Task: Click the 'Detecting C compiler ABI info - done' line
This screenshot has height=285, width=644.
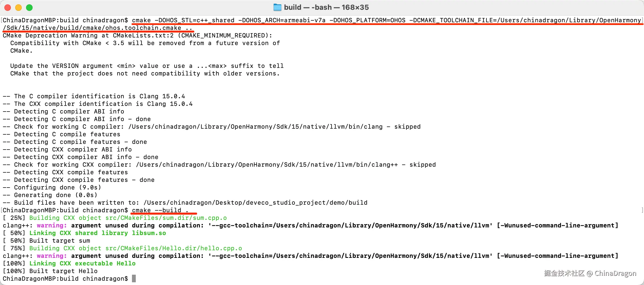Action: pyautogui.click(x=77, y=119)
